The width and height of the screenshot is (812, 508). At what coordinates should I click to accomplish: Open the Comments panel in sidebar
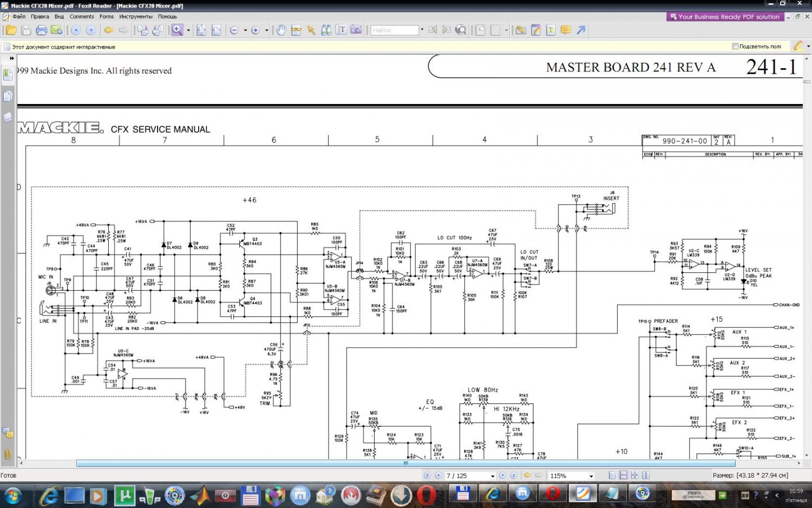click(x=8, y=433)
